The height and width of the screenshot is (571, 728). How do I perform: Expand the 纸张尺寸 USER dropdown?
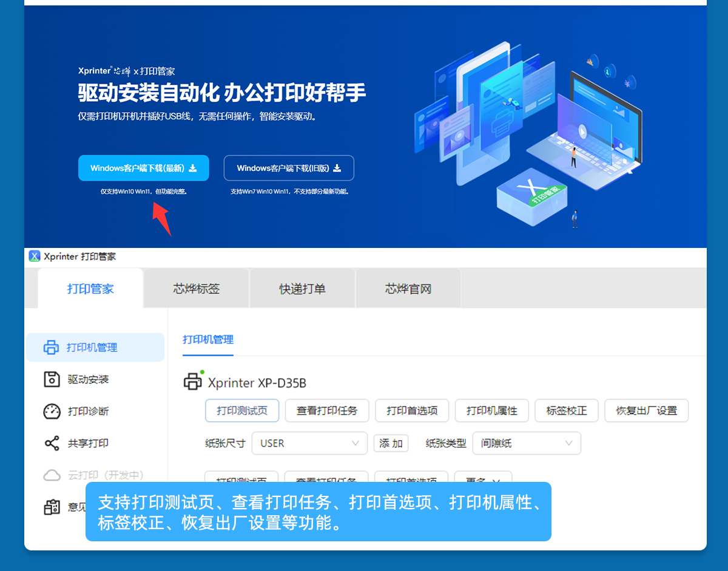pyautogui.click(x=309, y=443)
